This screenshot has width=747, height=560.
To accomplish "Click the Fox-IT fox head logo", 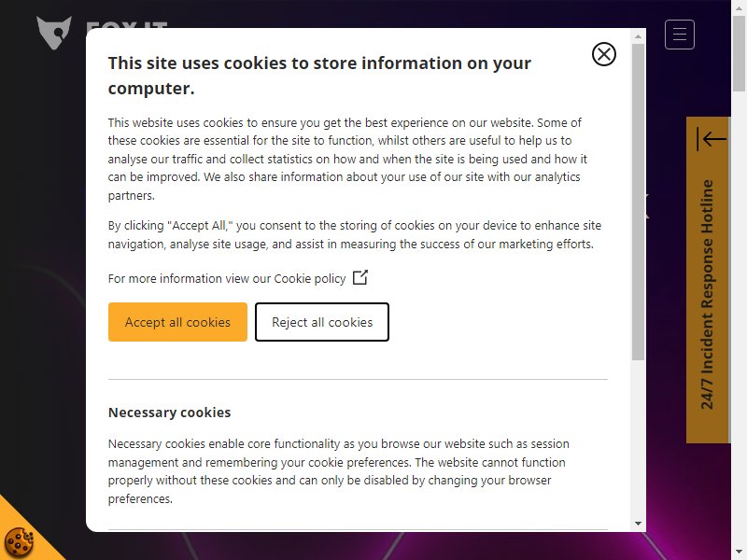I will 54,33.
